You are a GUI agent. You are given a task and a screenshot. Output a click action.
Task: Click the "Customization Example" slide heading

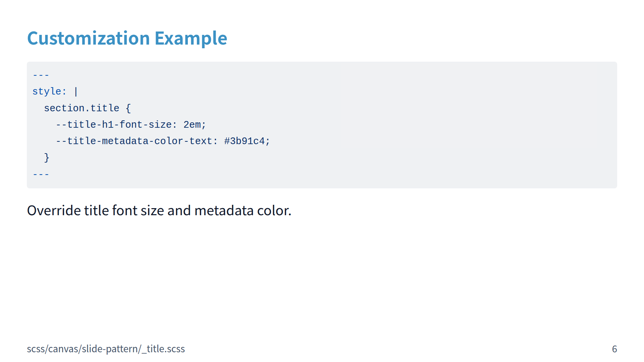[127, 38]
